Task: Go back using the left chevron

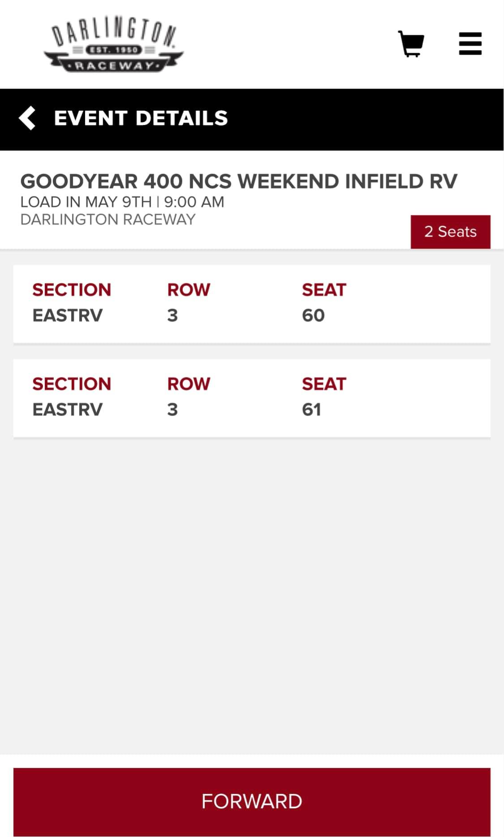Action: 27,118
